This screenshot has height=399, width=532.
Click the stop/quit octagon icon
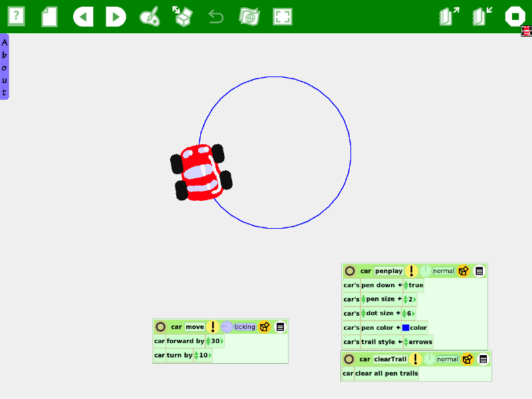click(x=515, y=16)
